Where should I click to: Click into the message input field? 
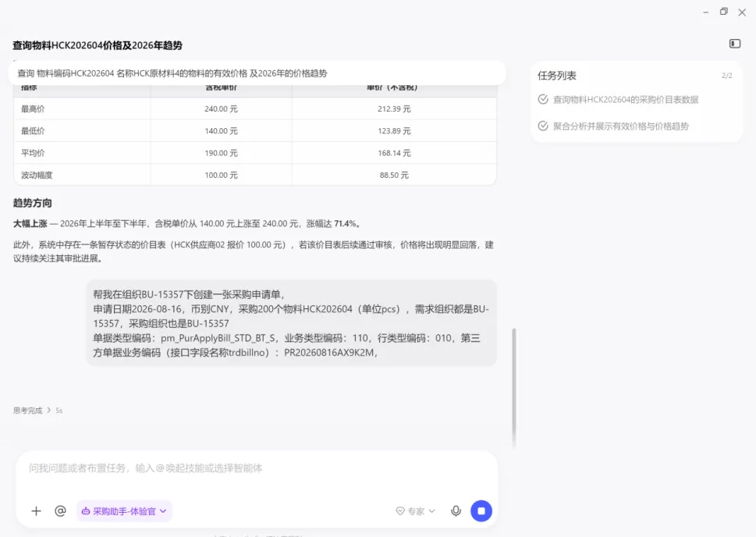[x=257, y=468]
